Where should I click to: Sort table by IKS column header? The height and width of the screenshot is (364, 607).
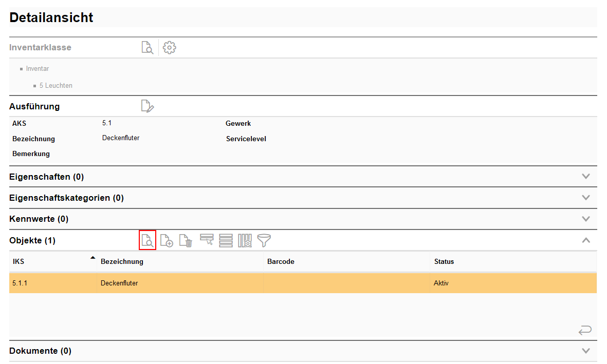pos(19,262)
